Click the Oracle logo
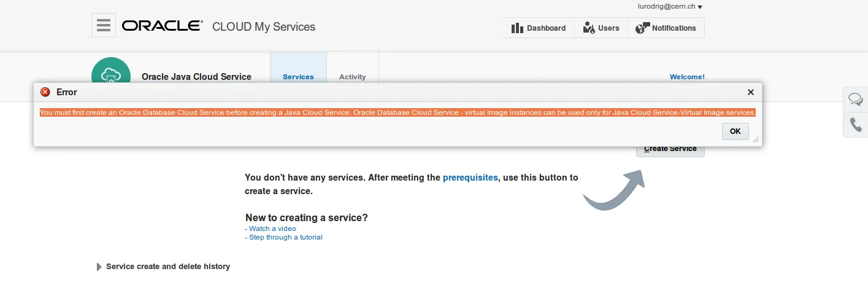This screenshot has width=868, height=301. coord(162,26)
